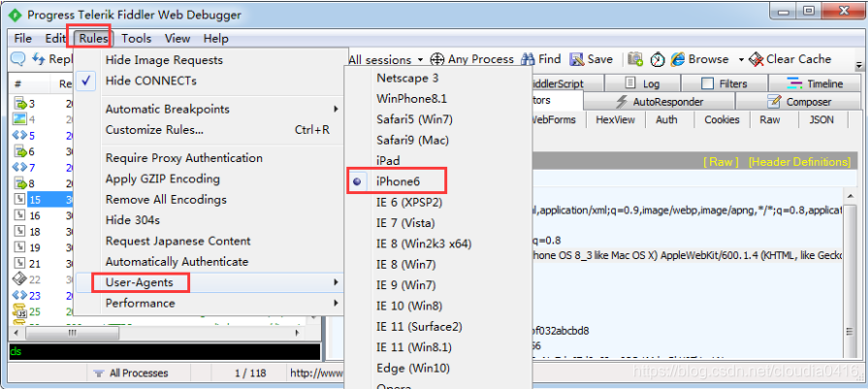Open the View menu
This screenshot has height=389, width=868.
177,38
